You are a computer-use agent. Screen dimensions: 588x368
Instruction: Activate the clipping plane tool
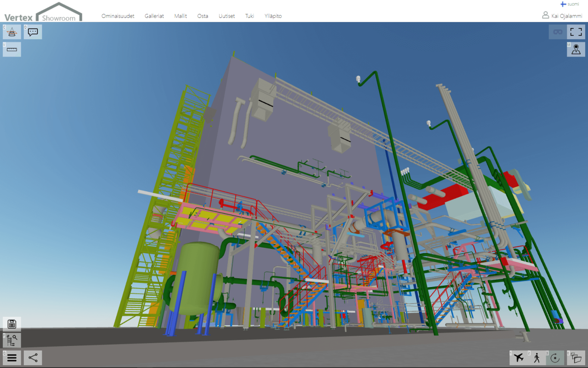[x=11, y=32]
